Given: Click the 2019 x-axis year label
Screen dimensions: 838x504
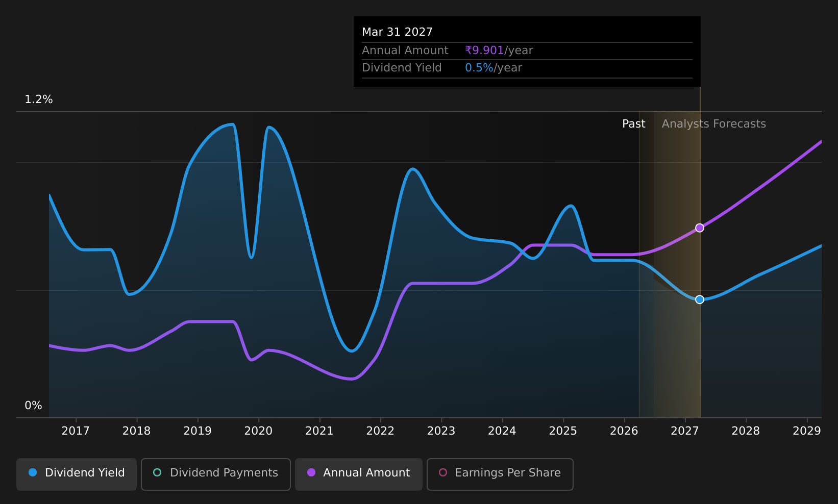Looking at the screenshot, I should click(x=198, y=431).
